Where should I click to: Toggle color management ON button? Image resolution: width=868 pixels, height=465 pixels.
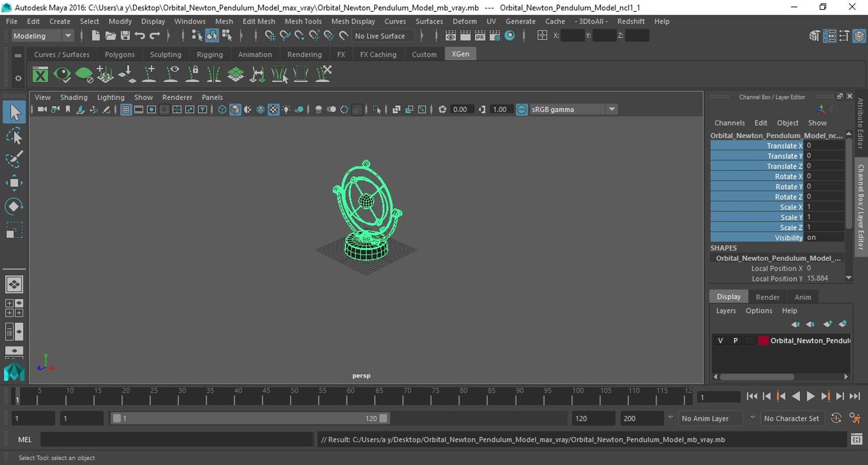pyautogui.click(x=522, y=109)
